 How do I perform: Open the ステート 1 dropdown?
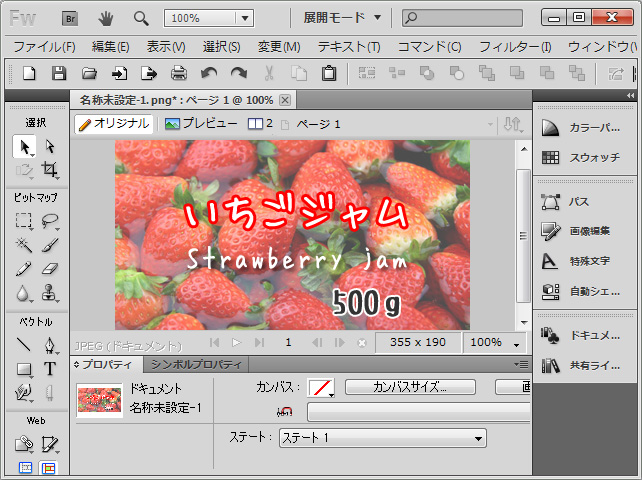383,438
